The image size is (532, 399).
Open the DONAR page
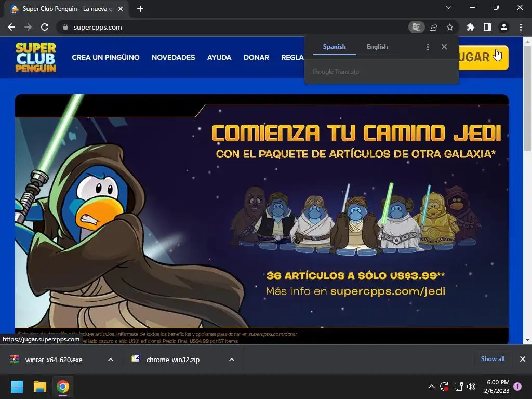click(x=256, y=57)
